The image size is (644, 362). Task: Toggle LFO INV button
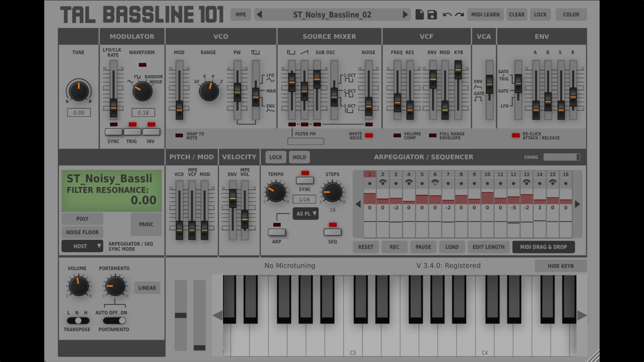[151, 132]
